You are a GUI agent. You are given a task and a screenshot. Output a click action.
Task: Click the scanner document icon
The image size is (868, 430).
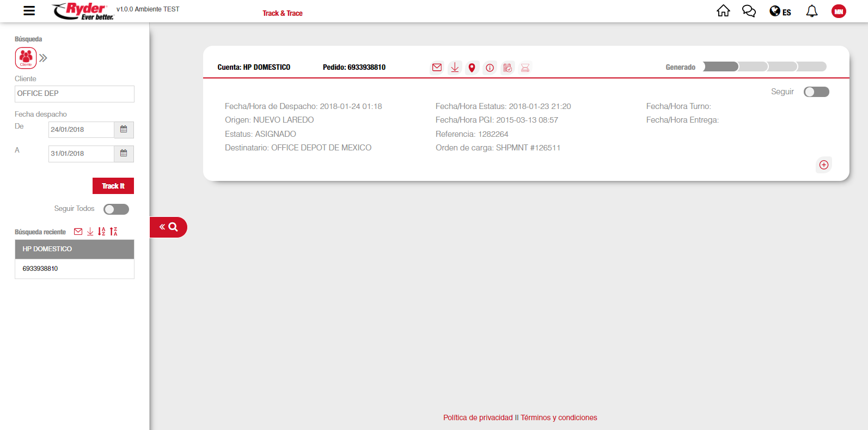525,68
